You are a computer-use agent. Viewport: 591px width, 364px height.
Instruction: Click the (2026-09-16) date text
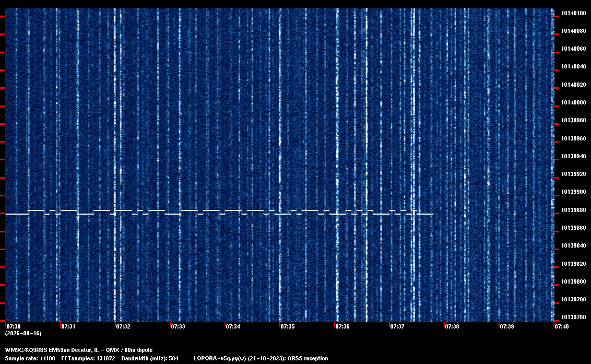pyautogui.click(x=23, y=333)
